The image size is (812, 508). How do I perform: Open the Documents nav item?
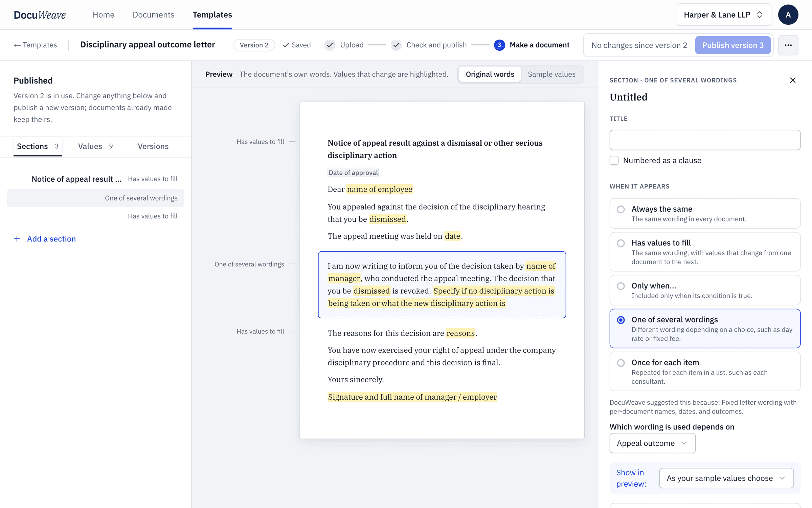tap(154, 15)
